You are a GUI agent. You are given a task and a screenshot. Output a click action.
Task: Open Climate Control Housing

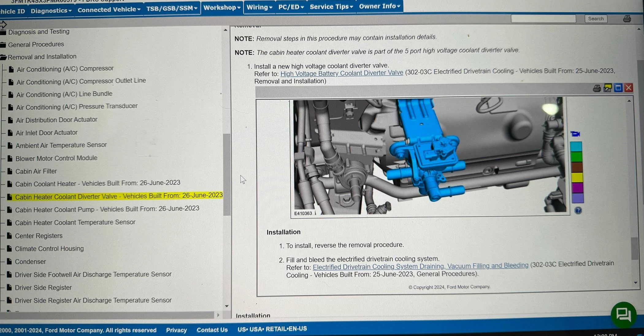tap(49, 249)
